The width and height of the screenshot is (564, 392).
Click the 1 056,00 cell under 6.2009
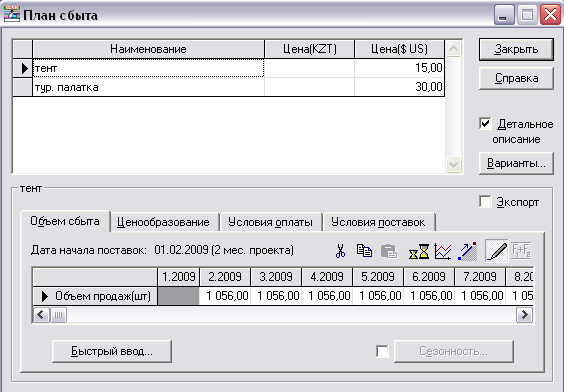429,296
